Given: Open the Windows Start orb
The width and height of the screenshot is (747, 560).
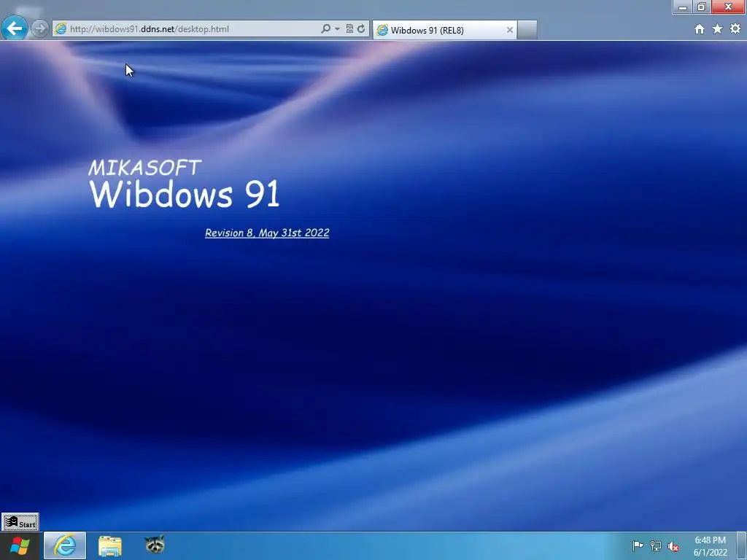Looking at the screenshot, I should click(20, 545).
